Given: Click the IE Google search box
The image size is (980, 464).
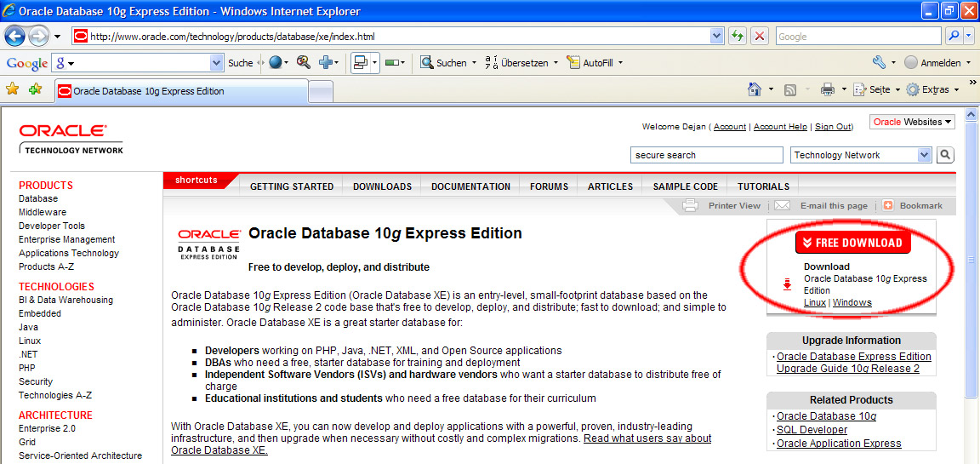Looking at the screenshot, I should tap(858, 37).
